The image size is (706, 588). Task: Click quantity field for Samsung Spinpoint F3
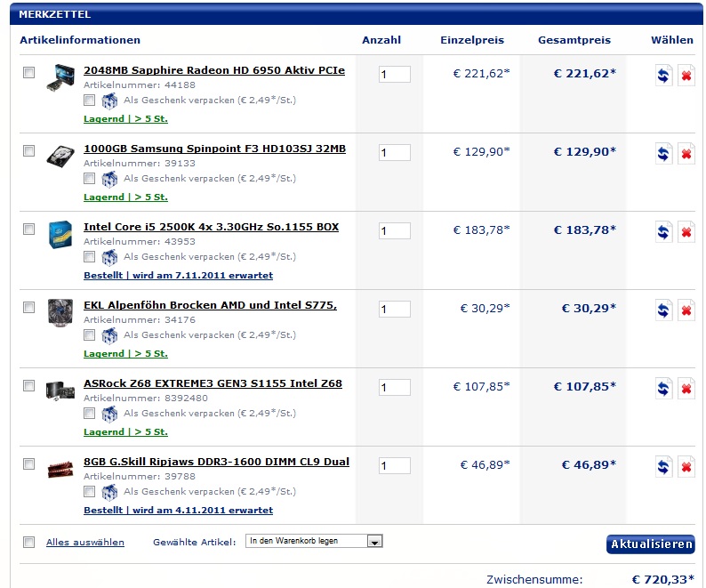coord(395,153)
